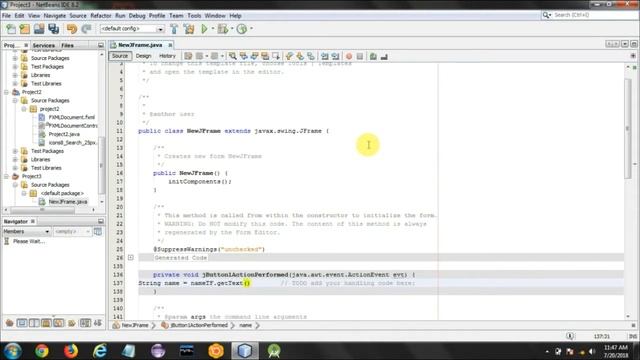The width and height of the screenshot is (640, 360).
Task: Open Profile Project dropdown arrow
Action: tap(251, 29)
